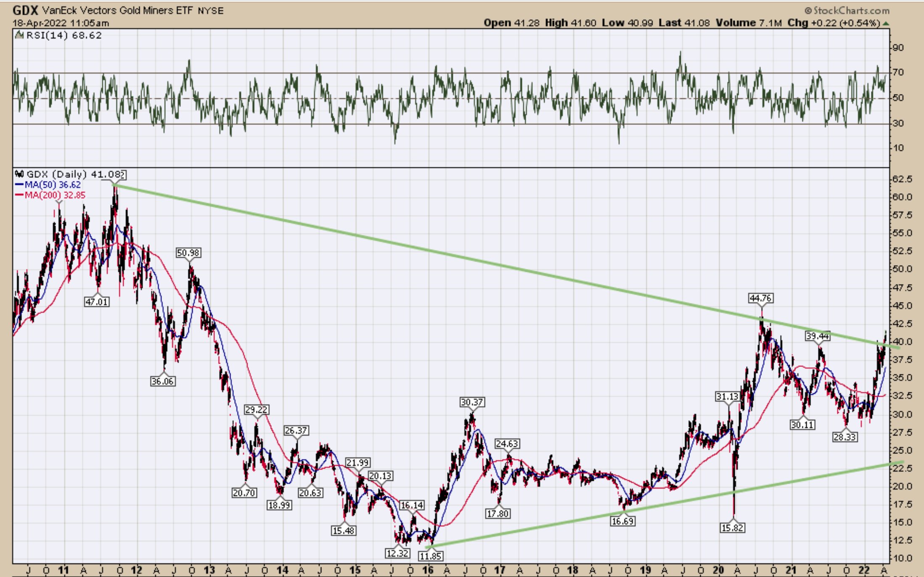Click the 70 level on RSI scale
Image resolution: width=924 pixels, height=577 pixels.
point(898,72)
